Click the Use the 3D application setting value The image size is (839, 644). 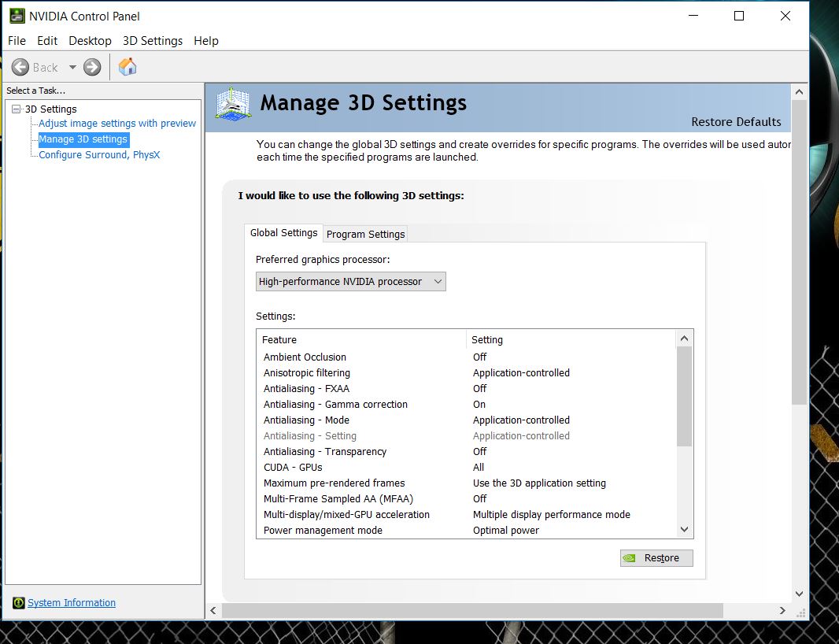(x=539, y=483)
